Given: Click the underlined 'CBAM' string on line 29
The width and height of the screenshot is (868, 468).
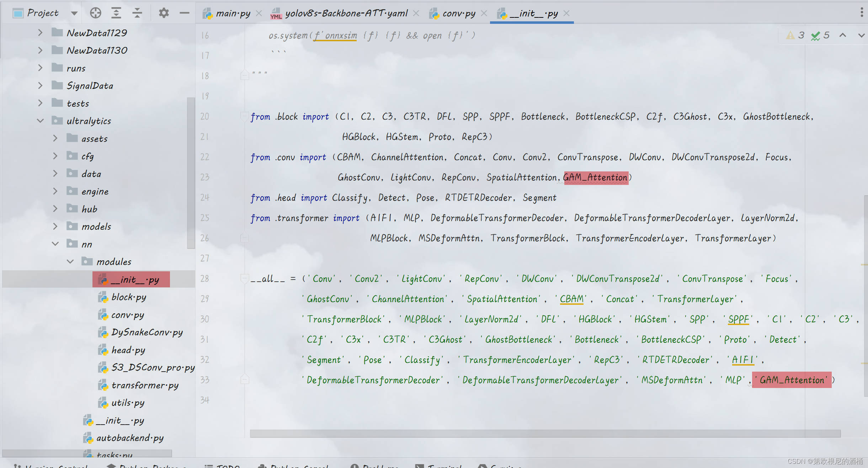Looking at the screenshot, I should pos(571,299).
